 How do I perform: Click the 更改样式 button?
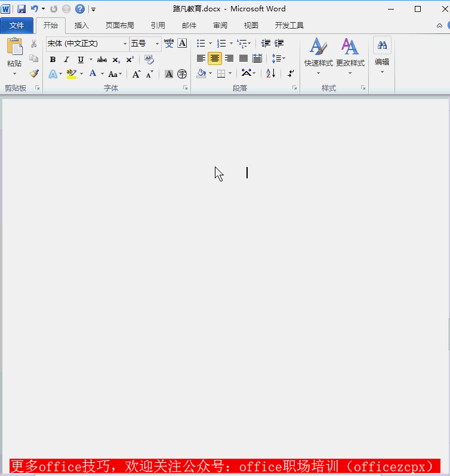click(x=350, y=56)
